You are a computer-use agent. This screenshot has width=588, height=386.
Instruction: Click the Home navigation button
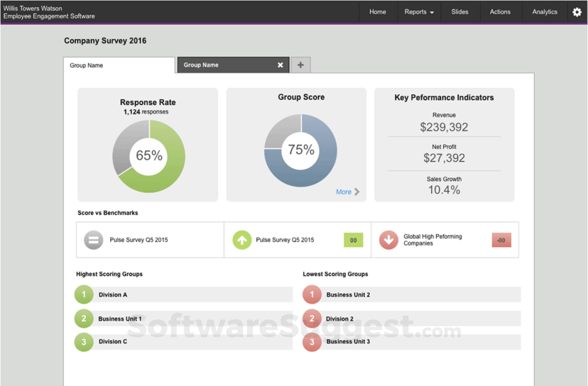pos(377,12)
